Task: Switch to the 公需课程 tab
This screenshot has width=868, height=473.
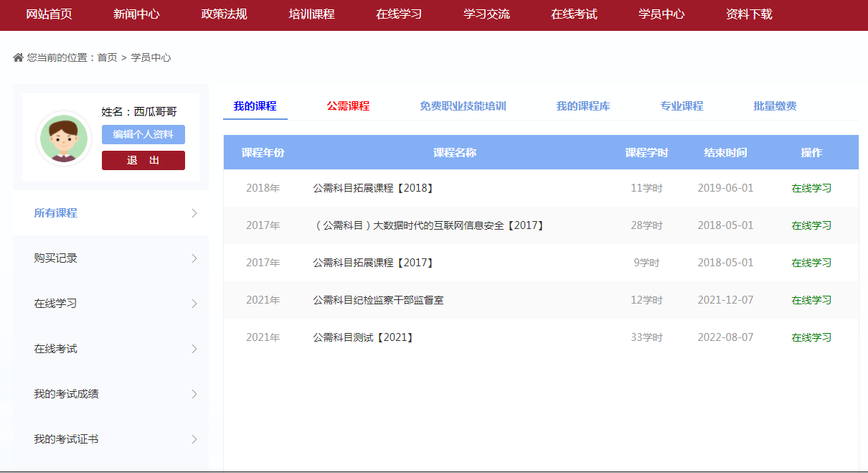Action: [348, 106]
